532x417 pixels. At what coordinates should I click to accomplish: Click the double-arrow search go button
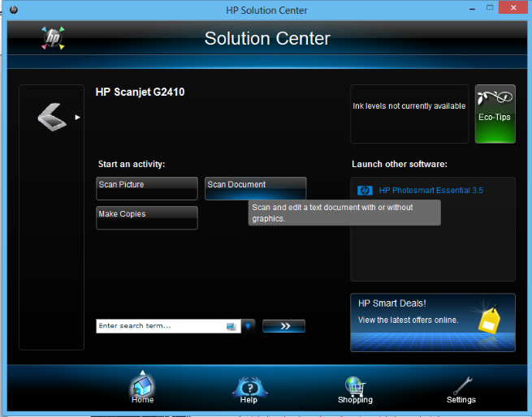pos(283,326)
